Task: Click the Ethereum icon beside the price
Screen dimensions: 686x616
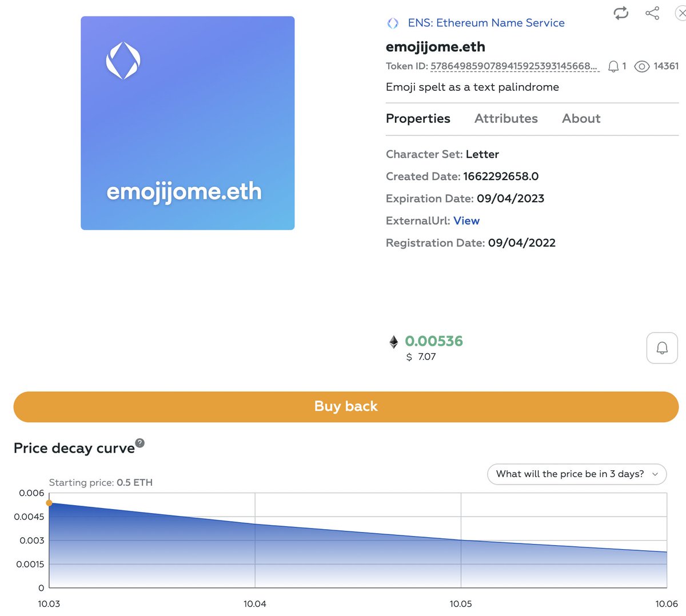Action: click(x=393, y=342)
